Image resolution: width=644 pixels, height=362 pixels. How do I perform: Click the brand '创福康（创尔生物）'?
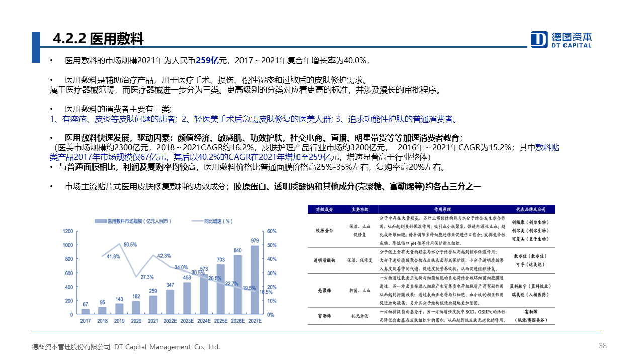tap(530, 222)
